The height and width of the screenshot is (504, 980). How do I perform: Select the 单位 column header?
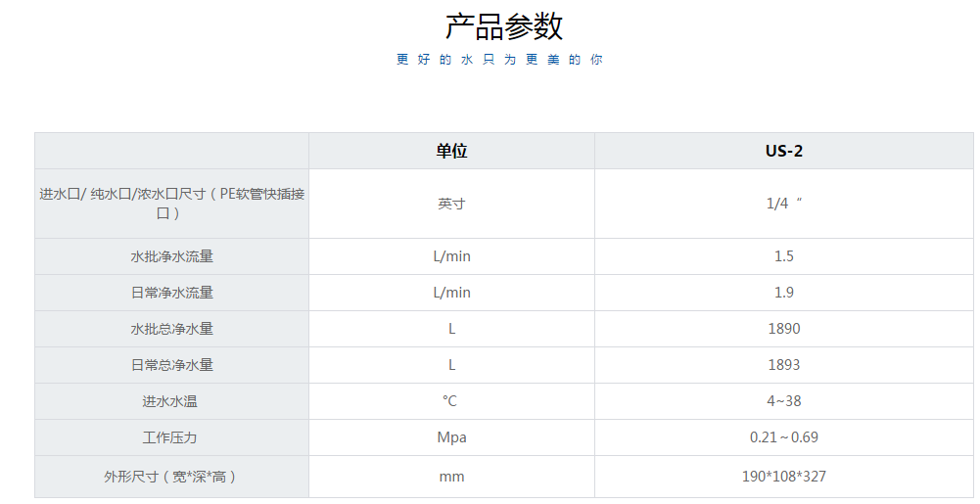pyautogui.click(x=451, y=151)
